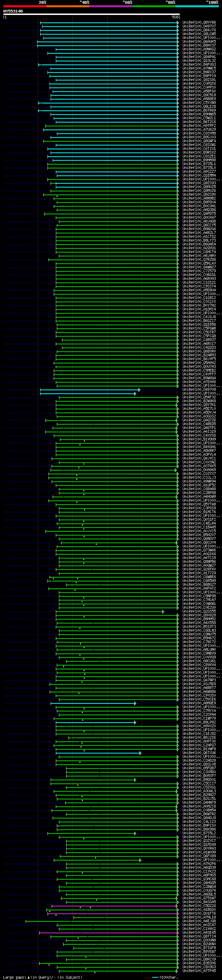Open hit UniRef100_Q8LCW5
222x980 pixels.
[199, 34]
